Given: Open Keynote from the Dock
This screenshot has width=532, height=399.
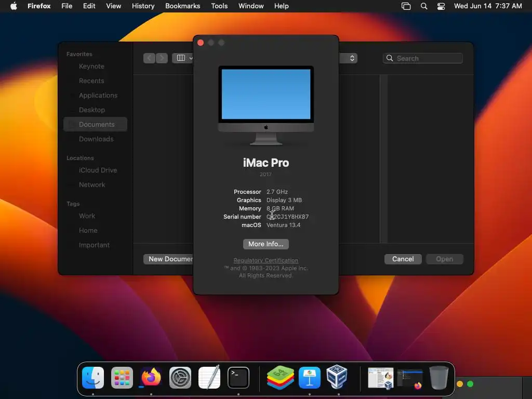Looking at the screenshot, I should (310, 378).
